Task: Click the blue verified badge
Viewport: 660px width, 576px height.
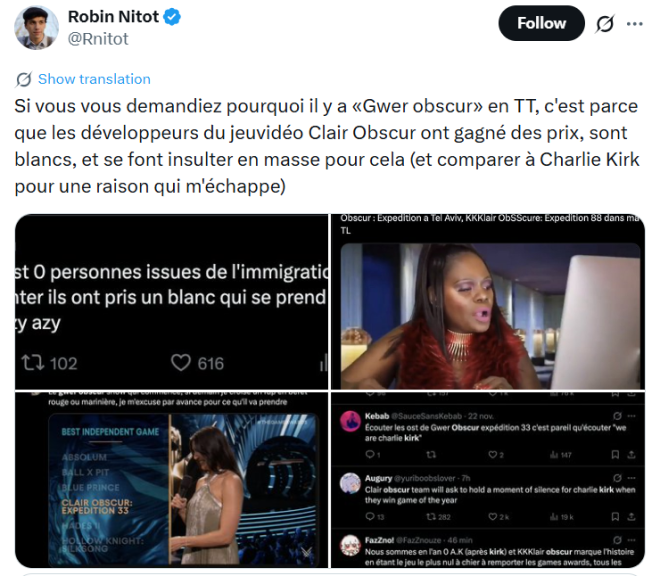Action: pos(172,17)
